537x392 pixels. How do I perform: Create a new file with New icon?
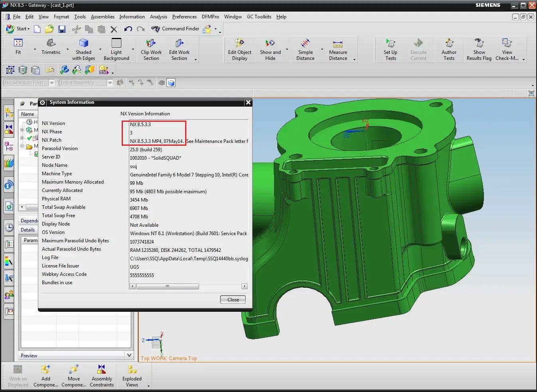(x=37, y=29)
